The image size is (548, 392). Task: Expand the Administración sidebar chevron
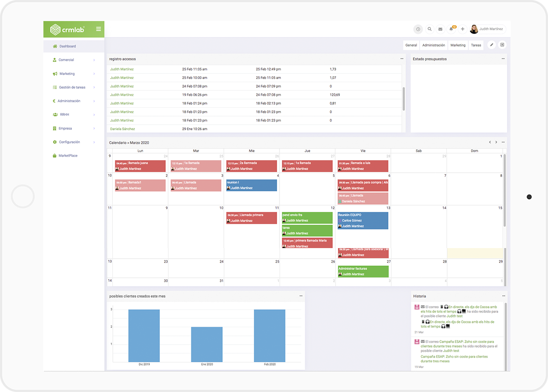(94, 101)
